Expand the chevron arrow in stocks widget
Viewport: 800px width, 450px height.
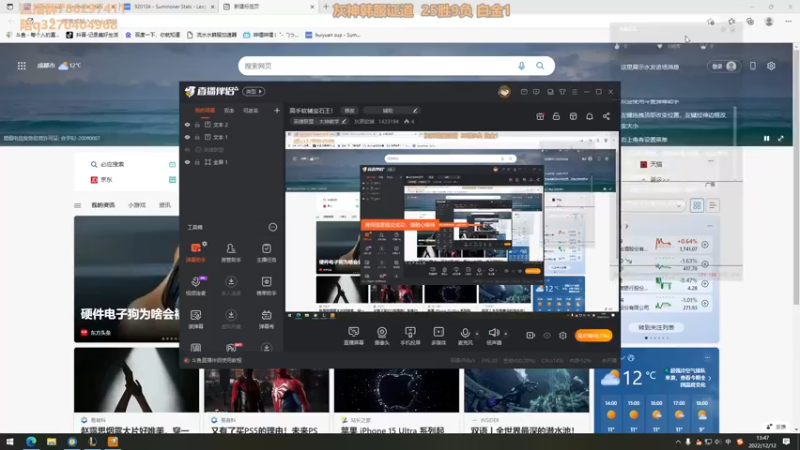click(x=627, y=226)
